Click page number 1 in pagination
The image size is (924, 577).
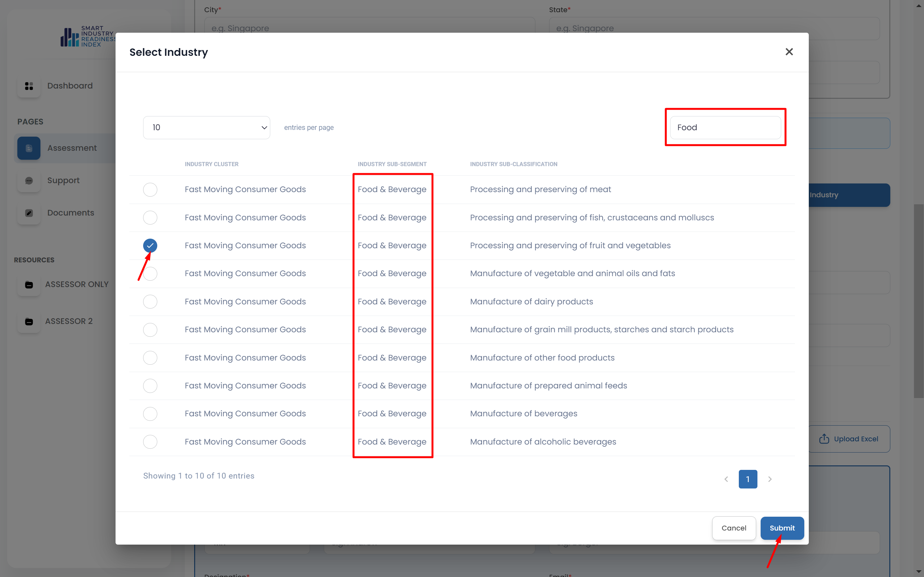click(747, 479)
